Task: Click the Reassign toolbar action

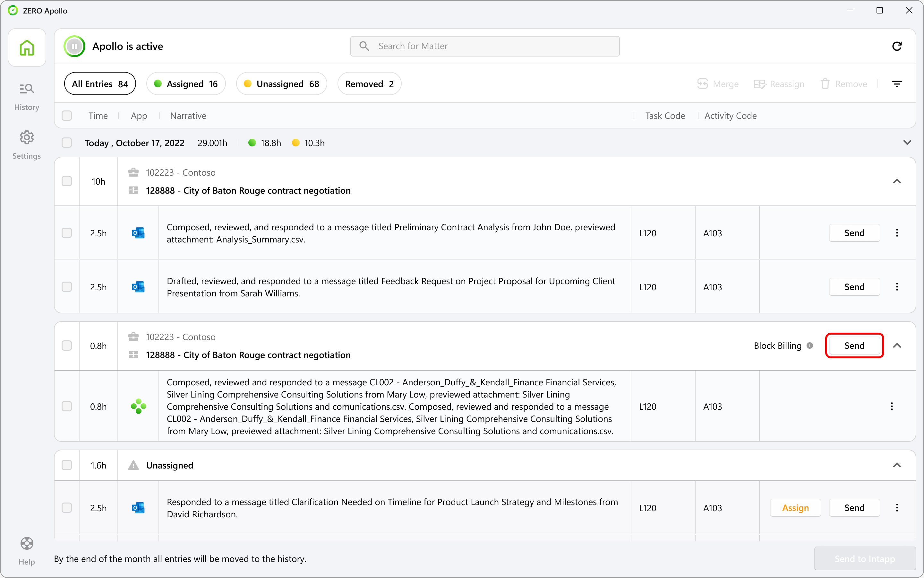Action: [x=779, y=84]
